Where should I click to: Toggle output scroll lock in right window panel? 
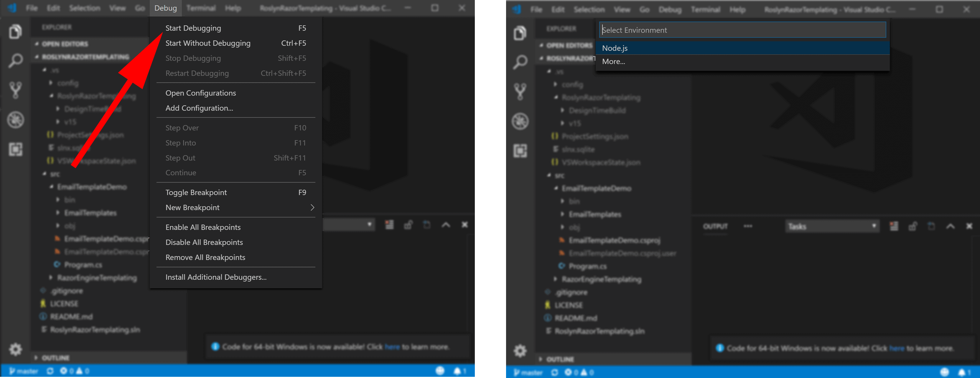pos(913,226)
